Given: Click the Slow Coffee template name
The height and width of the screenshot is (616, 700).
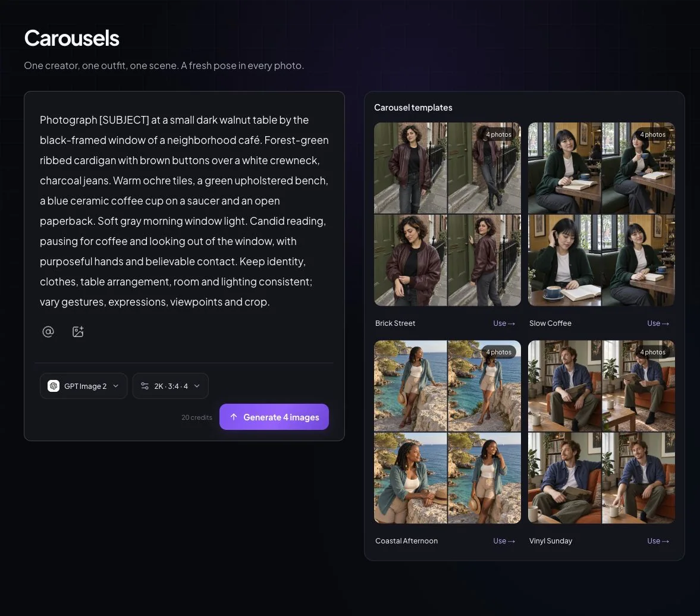Looking at the screenshot, I should 550,323.
